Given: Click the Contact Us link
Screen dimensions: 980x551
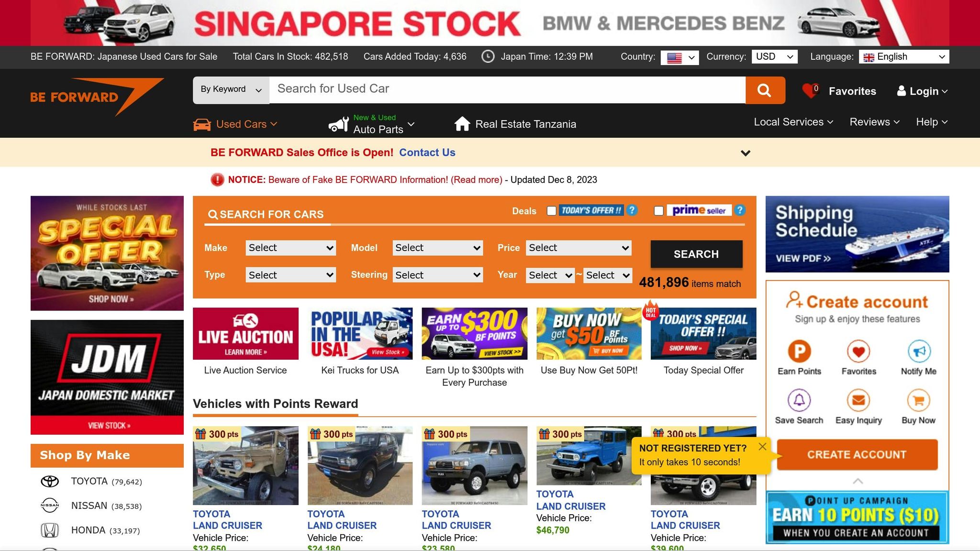Looking at the screenshot, I should pyautogui.click(x=427, y=153).
